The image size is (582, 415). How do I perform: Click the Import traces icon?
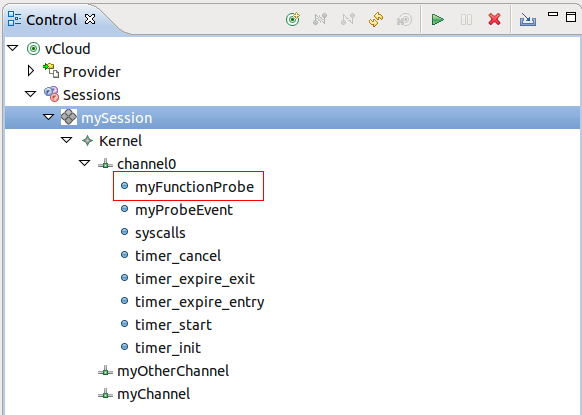point(527,19)
